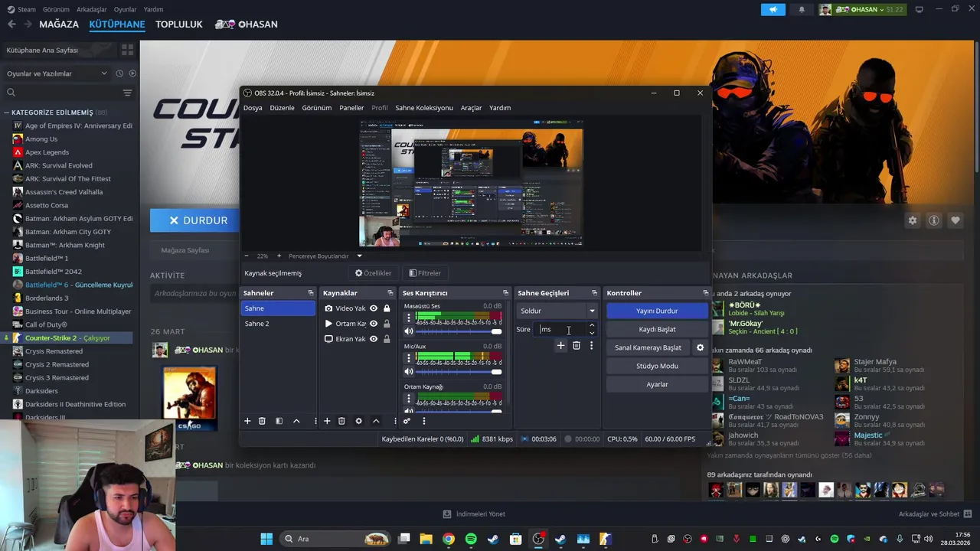Viewport: 980px width, 551px height.
Task: Open advanced audio properties gears icon
Action: (x=407, y=421)
